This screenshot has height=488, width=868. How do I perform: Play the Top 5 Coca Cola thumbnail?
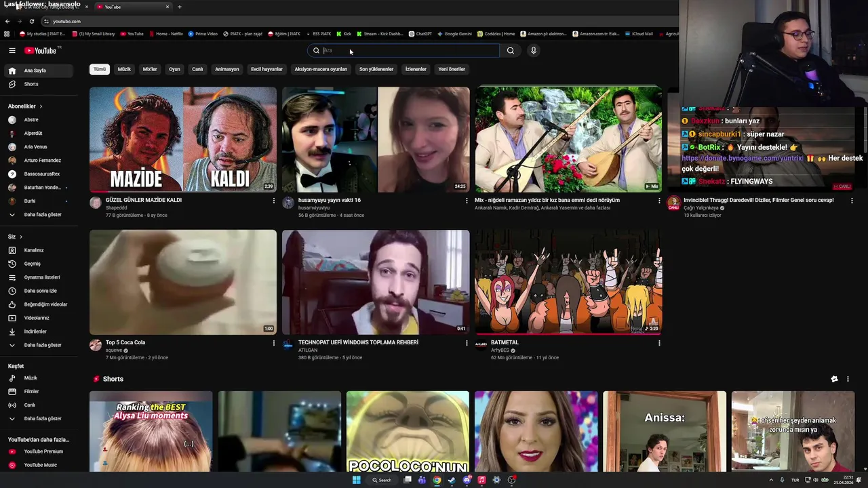coord(183,282)
